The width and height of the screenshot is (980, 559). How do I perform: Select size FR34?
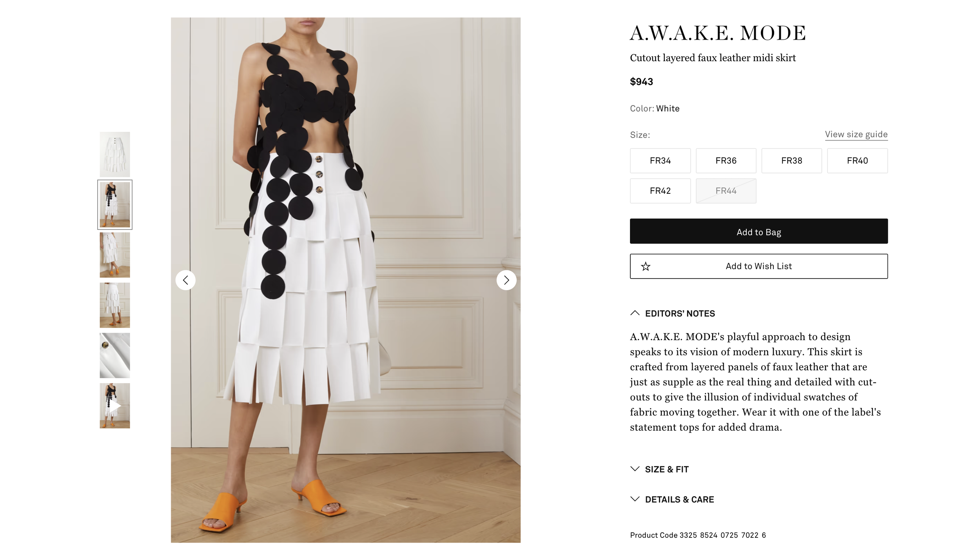[660, 161]
